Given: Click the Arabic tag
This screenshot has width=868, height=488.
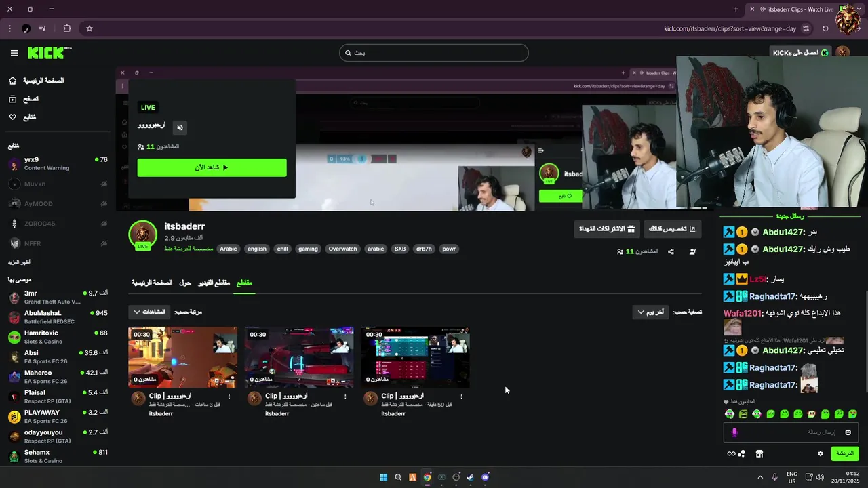Looking at the screenshot, I should 229,249.
